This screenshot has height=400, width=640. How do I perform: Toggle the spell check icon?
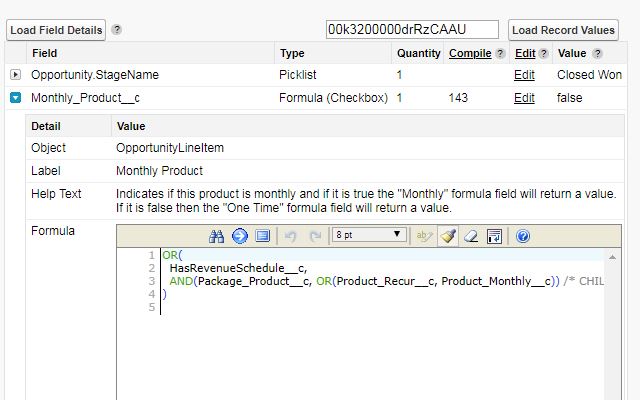pos(424,236)
